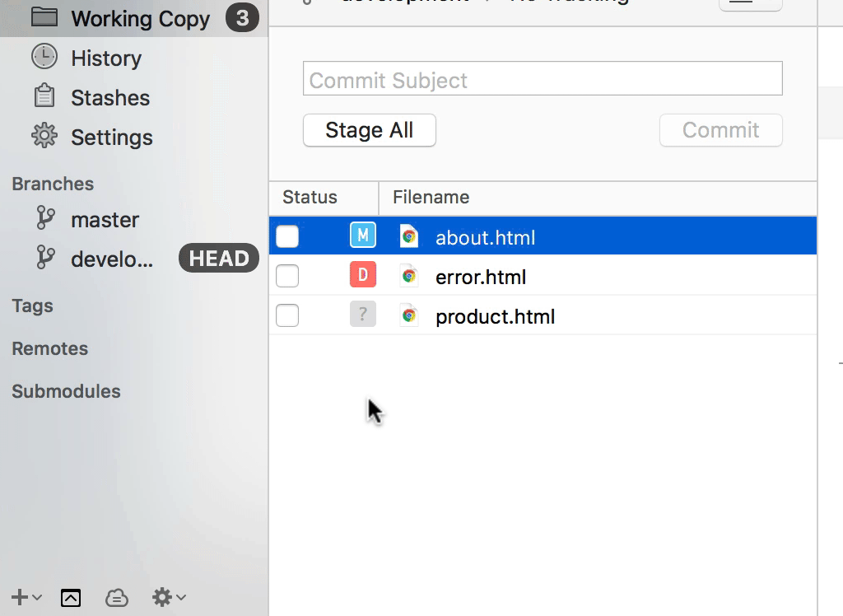Click the Settings gear icon in sidebar
This screenshot has width=843, height=616.
(x=44, y=136)
